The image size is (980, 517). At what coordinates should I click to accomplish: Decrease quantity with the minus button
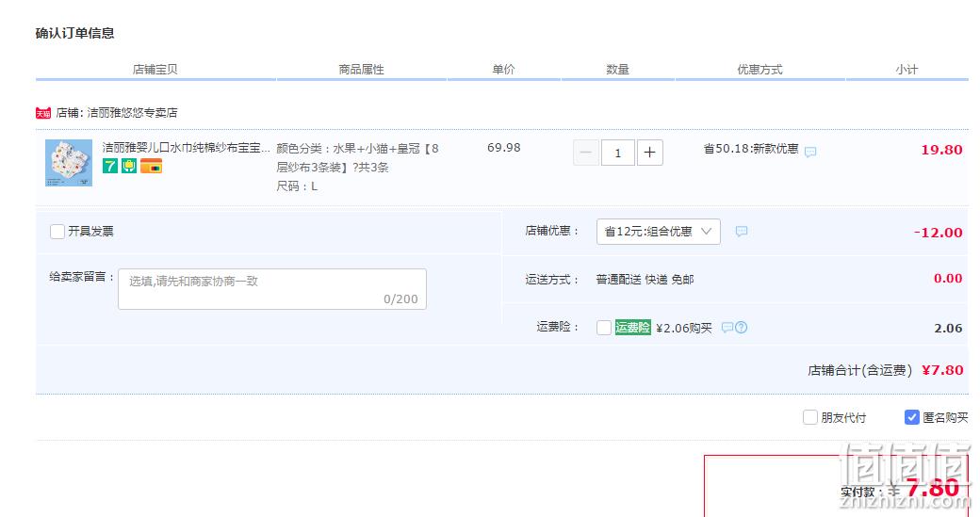click(585, 153)
